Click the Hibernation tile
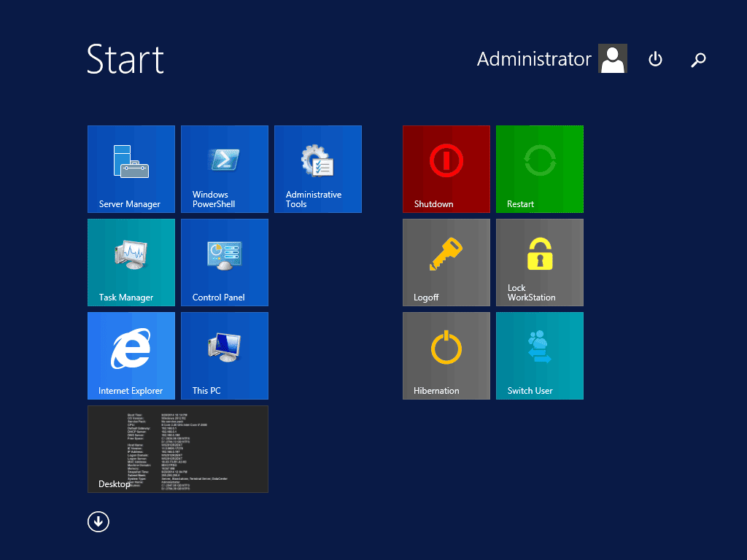The width and height of the screenshot is (747, 560). pyautogui.click(x=446, y=356)
